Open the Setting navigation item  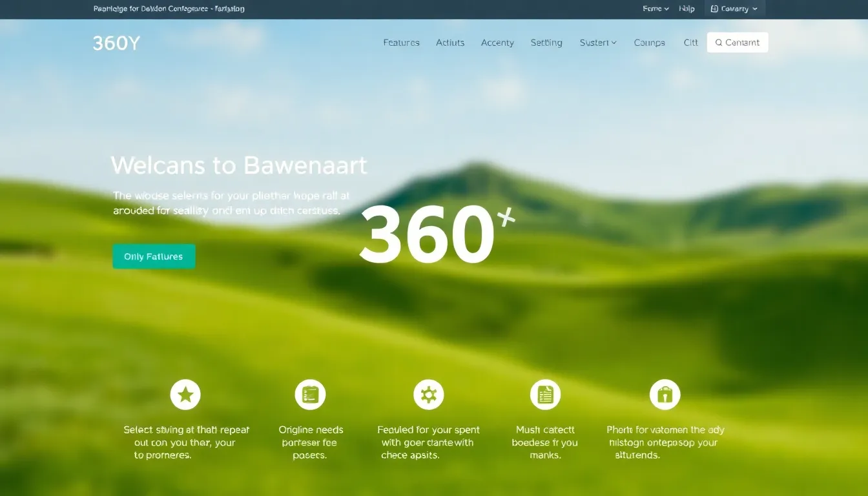[x=546, y=43]
